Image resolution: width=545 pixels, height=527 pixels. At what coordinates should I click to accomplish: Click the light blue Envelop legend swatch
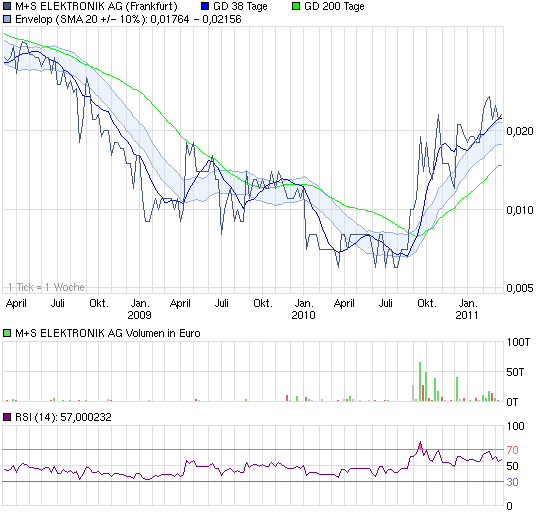click(7, 19)
